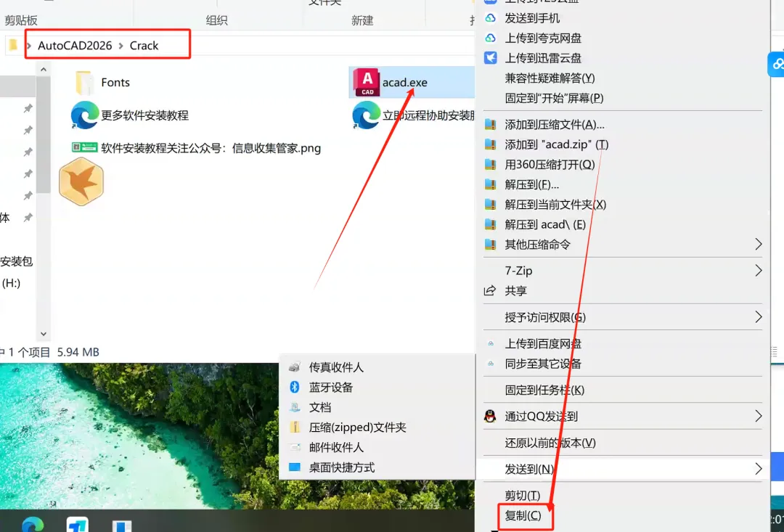Click the 文档 documents icon
Viewport: 784px width, 532px height.
click(x=295, y=407)
